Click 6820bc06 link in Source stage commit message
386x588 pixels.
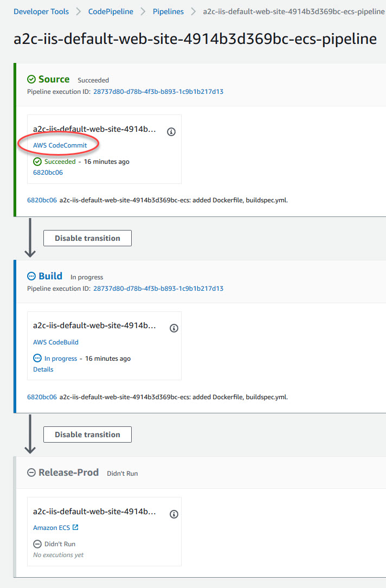point(42,200)
